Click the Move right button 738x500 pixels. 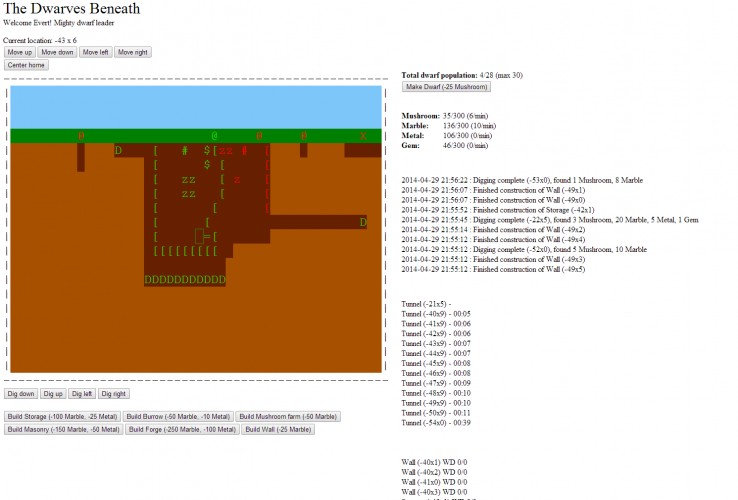tap(133, 52)
